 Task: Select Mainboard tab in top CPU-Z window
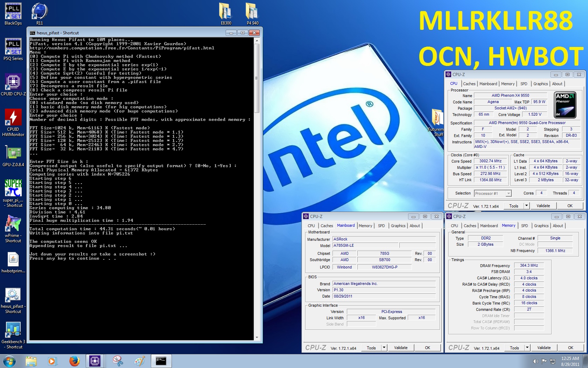pyautogui.click(x=488, y=84)
